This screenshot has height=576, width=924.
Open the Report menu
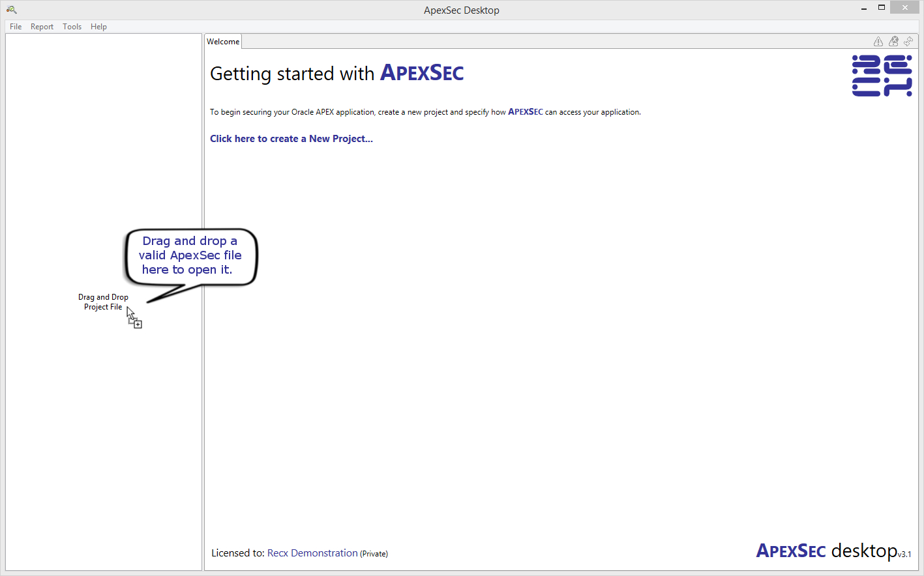coord(42,27)
